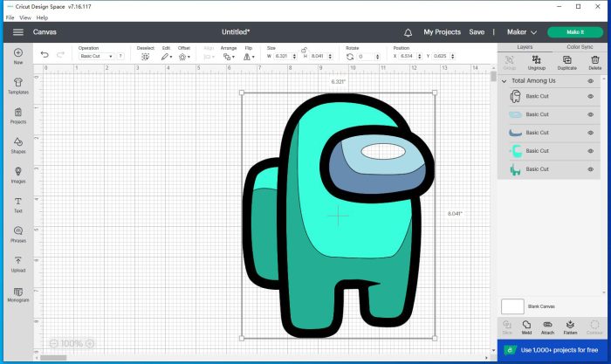Open the Upload tool
The image size is (611, 364).
(x=18, y=264)
